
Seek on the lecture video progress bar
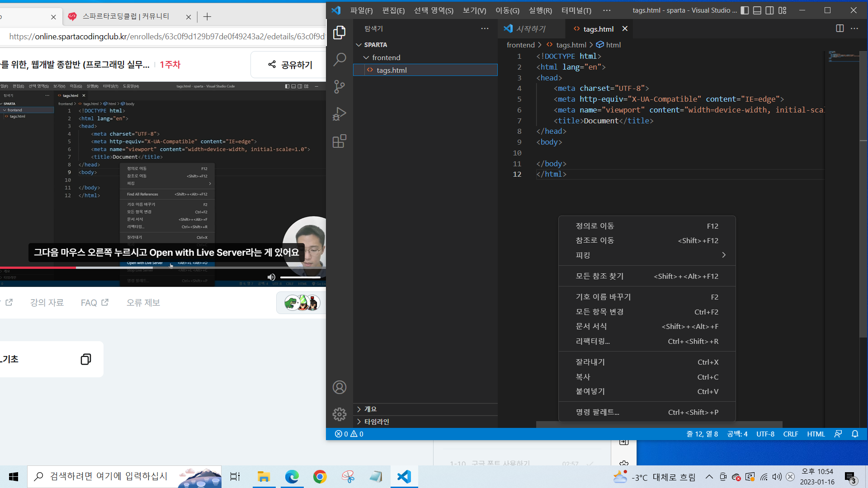pos(163,267)
